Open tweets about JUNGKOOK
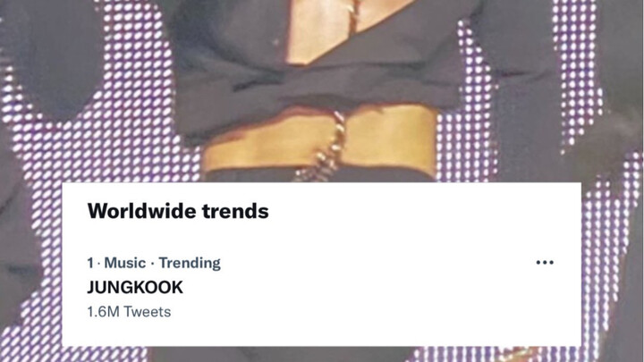Viewport: 644px width, 362px height. pos(135,287)
